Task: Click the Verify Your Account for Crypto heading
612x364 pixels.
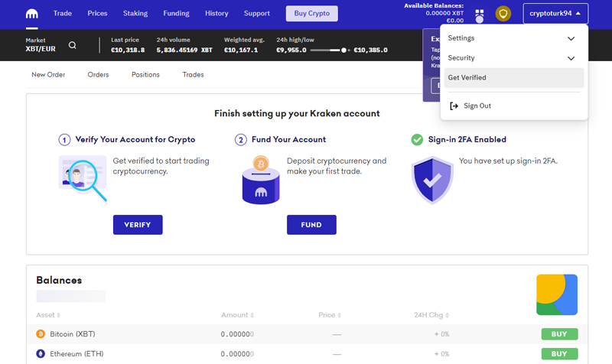Action: click(x=135, y=140)
